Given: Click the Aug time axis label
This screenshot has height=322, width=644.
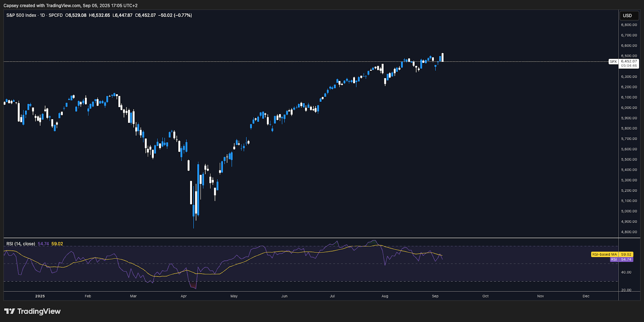Looking at the screenshot, I should [x=385, y=296].
